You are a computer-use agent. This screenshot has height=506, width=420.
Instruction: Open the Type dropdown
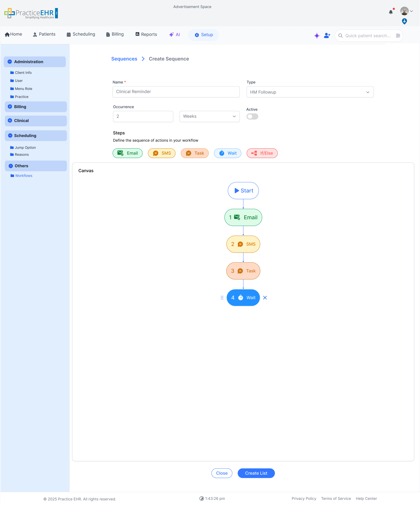pos(310,92)
